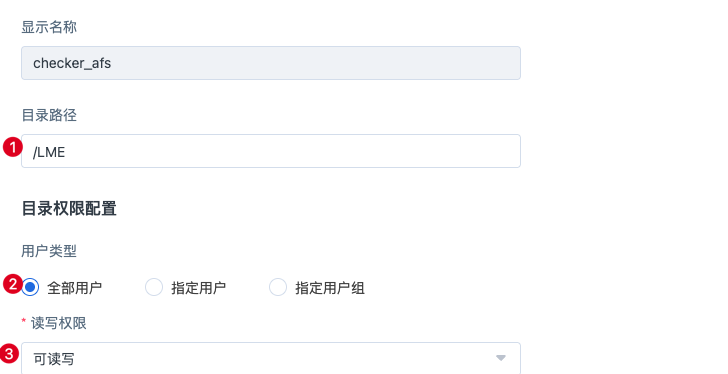This screenshot has height=374, width=728.
Task: Click the 显示名称 field label
Action: coord(49,27)
